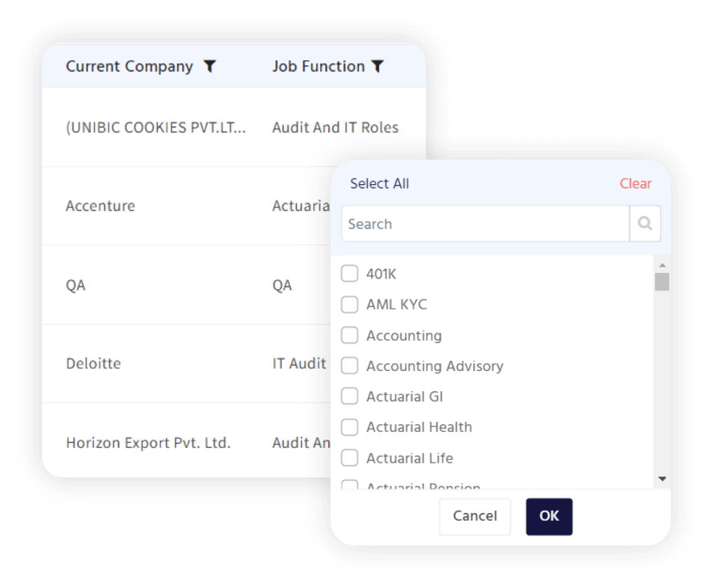Tick the Accounting Advisory checkbox
Screen dimensions: 713x588
coord(349,366)
